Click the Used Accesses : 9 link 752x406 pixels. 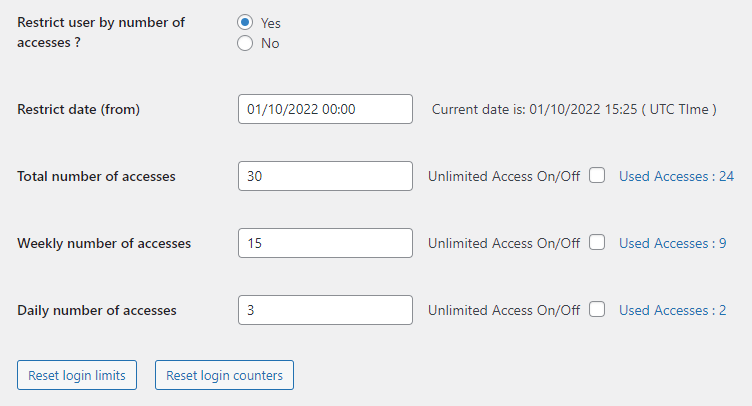pos(672,243)
